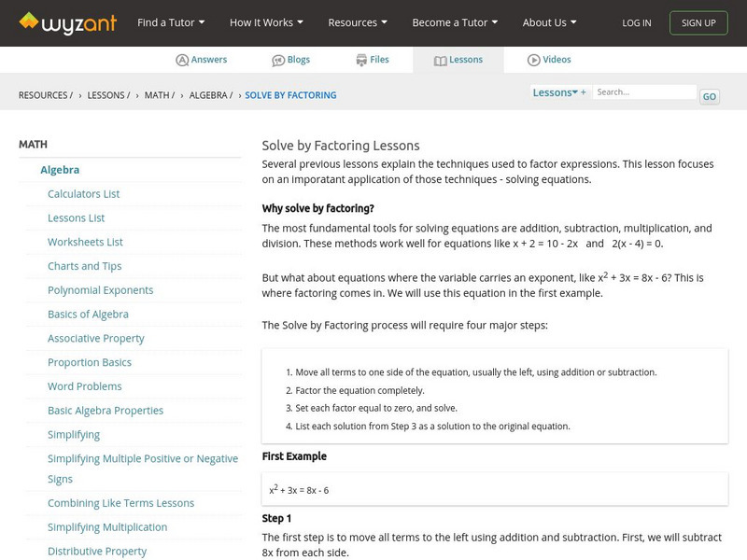Image resolution: width=747 pixels, height=560 pixels.
Task: Open the About Us dropdown
Action: (549, 22)
